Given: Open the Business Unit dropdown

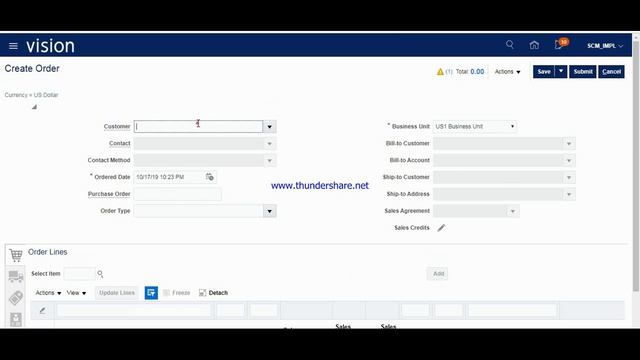Looking at the screenshot, I should coord(475,127).
